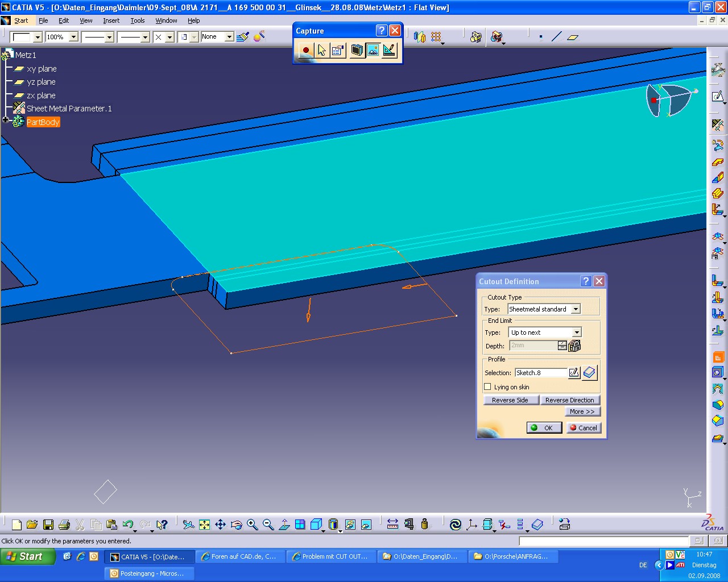
Task: Select zx plane in the tree
Action: click(41, 95)
